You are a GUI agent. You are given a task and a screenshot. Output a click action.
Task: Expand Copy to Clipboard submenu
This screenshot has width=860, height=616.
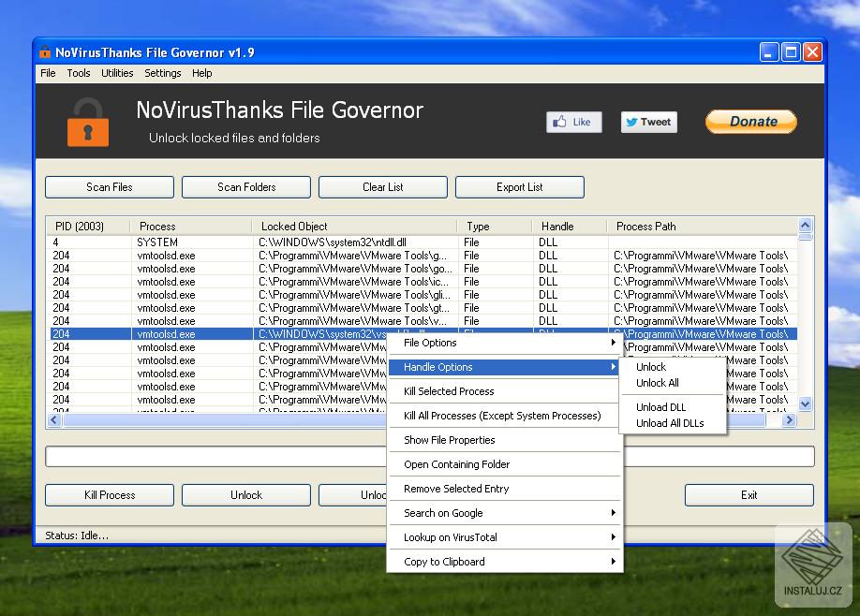pyautogui.click(x=505, y=562)
